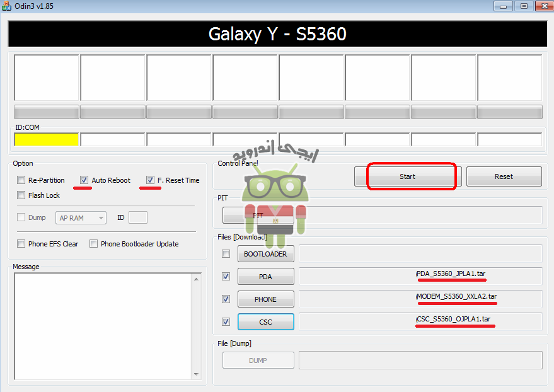Click the PDA file button
Image resolution: width=554 pixels, height=392 pixels.
coord(266,277)
